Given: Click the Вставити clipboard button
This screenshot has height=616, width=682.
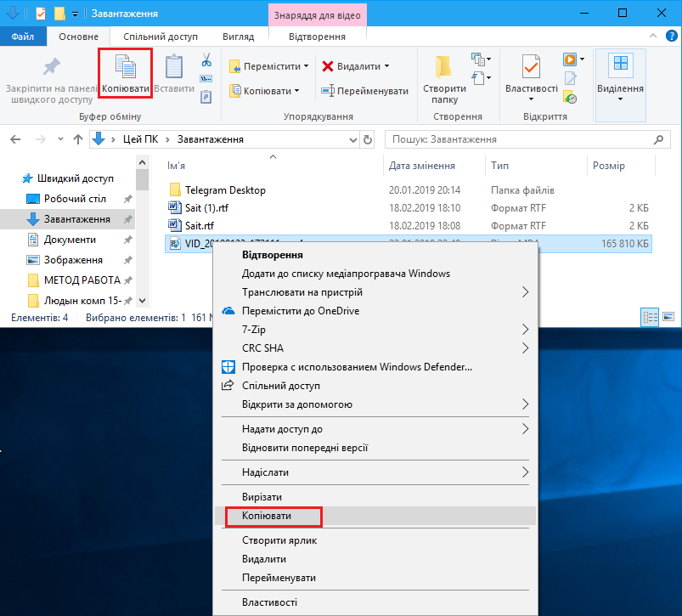Looking at the screenshot, I should coord(174,74).
